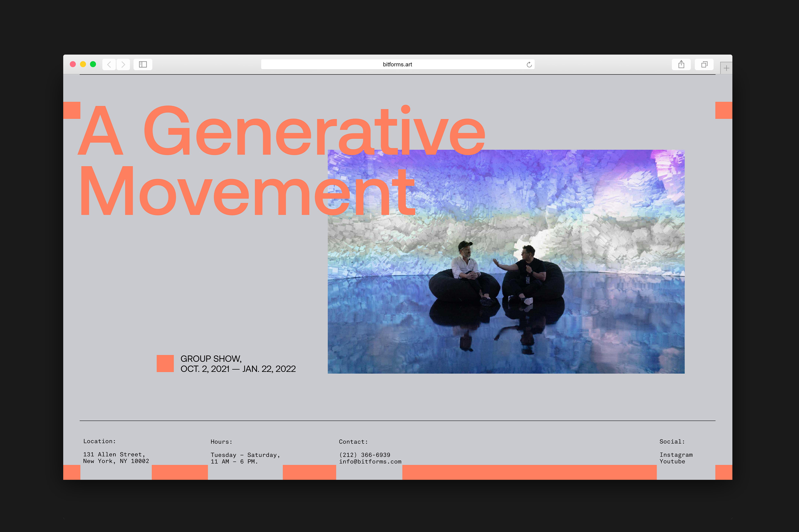The width and height of the screenshot is (799, 532).
Task: Close the window with the red button
Action: 73,64
